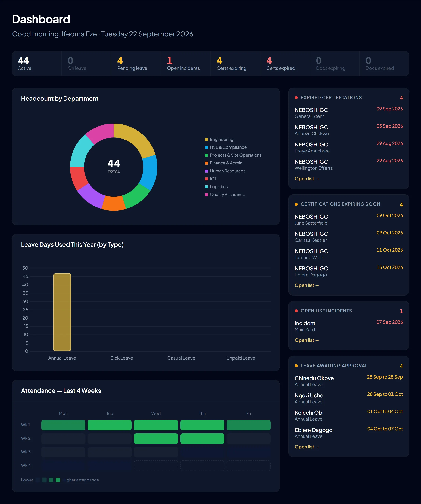Toggle the Human Resources legend swatch
The width and height of the screenshot is (421, 504).
point(206,171)
